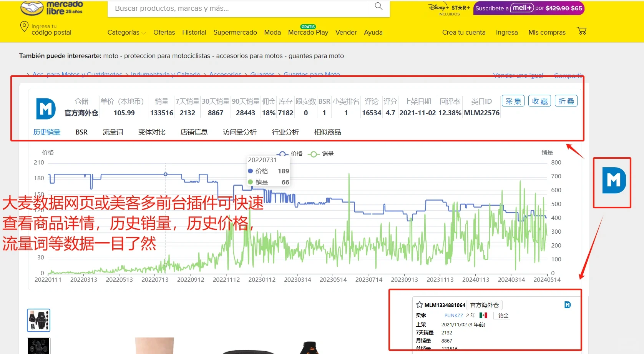This screenshot has width=644, height=354.
Task: Click the location pin icon
Action: 24,26
